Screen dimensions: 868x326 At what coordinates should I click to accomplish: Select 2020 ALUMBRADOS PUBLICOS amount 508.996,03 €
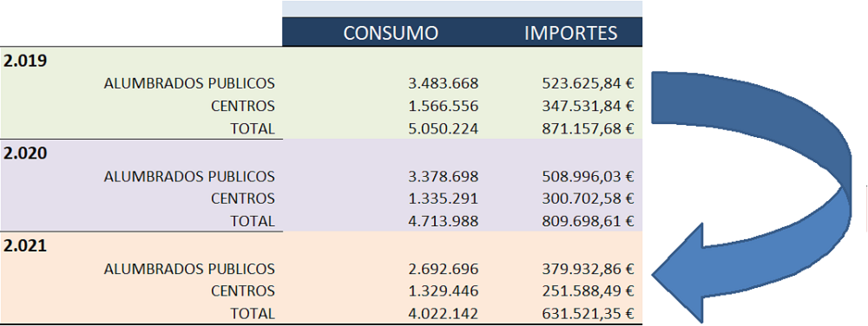(588, 176)
